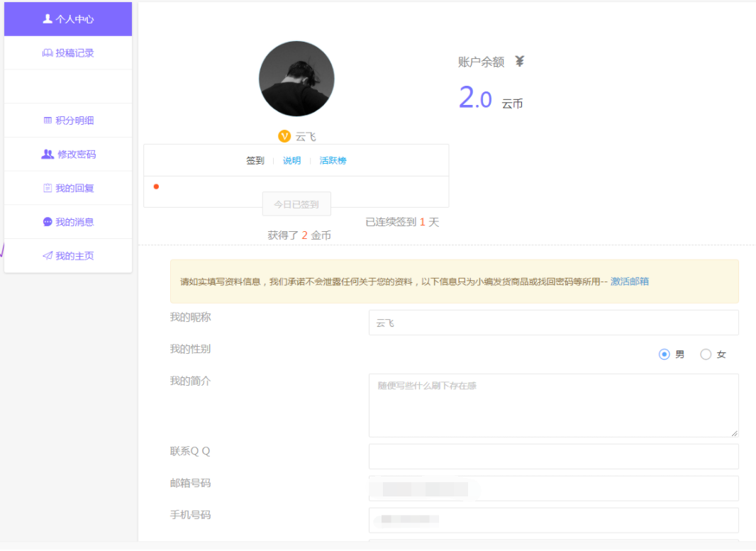Focus the 联系QQ input field
The width and height of the screenshot is (756, 551).
[x=553, y=457]
